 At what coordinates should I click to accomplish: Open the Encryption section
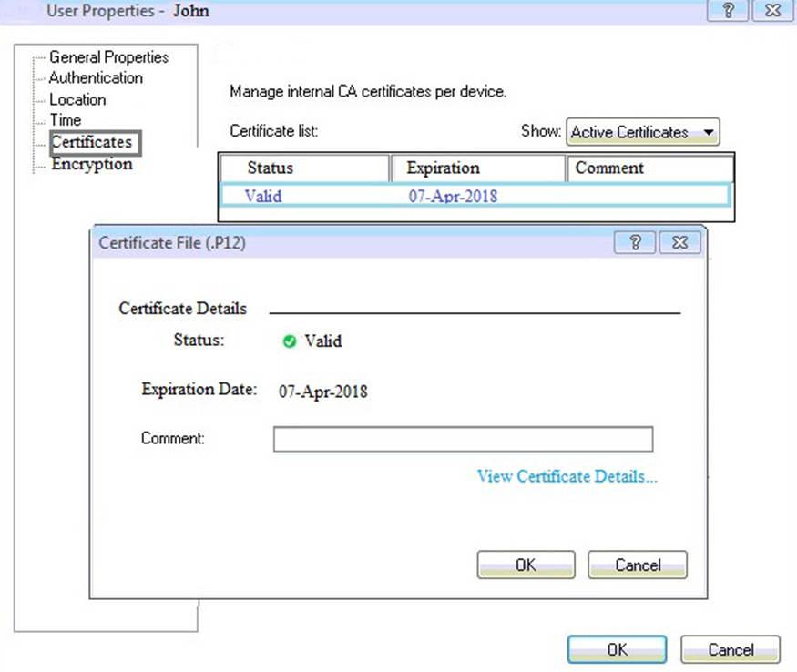(x=91, y=165)
